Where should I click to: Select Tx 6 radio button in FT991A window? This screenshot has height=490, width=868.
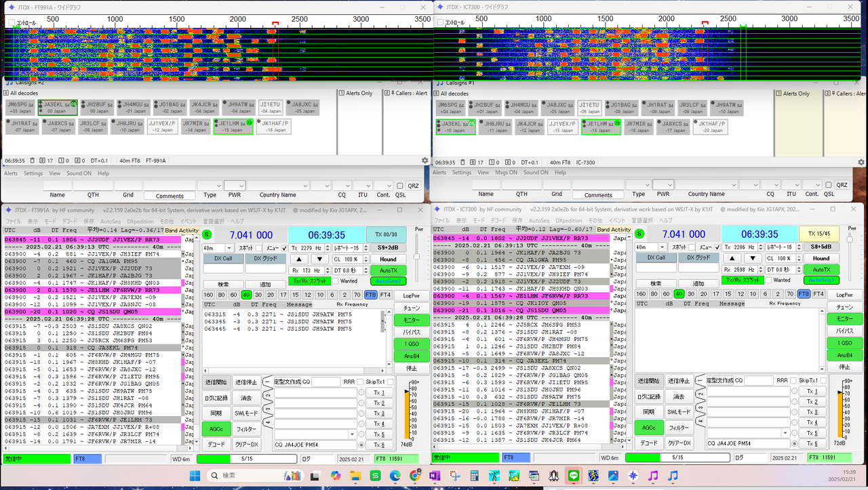point(361,445)
